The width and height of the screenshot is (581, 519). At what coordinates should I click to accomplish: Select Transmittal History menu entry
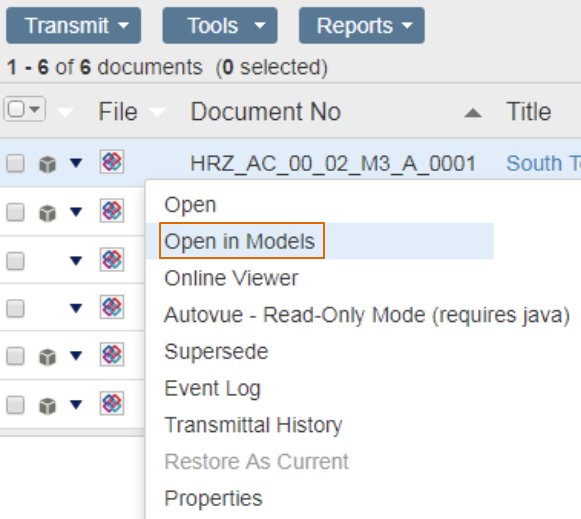pyautogui.click(x=253, y=425)
